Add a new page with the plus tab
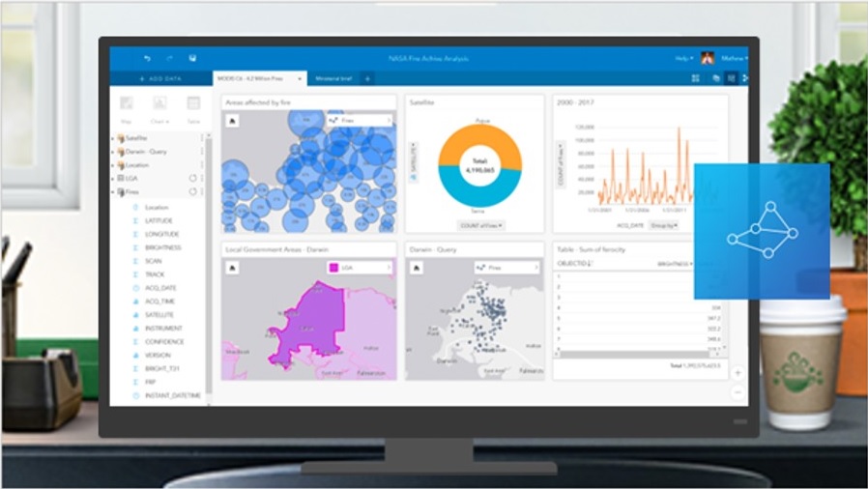 367,78
